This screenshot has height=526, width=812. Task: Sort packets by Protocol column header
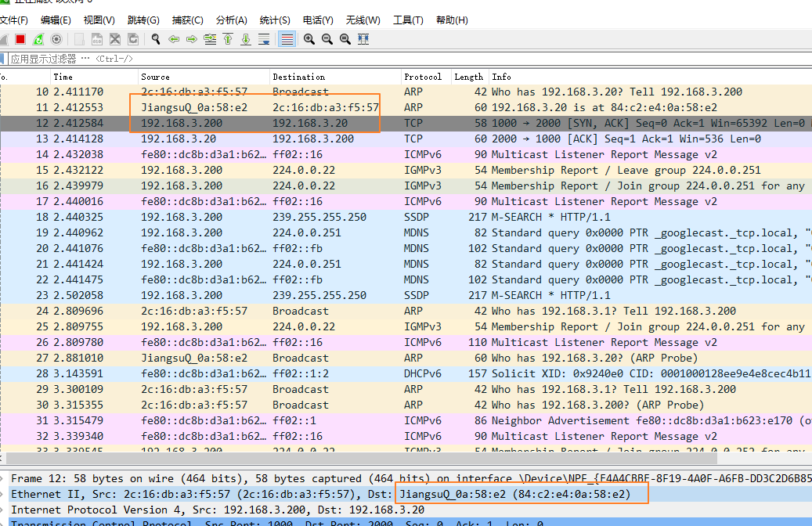[x=423, y=77]
